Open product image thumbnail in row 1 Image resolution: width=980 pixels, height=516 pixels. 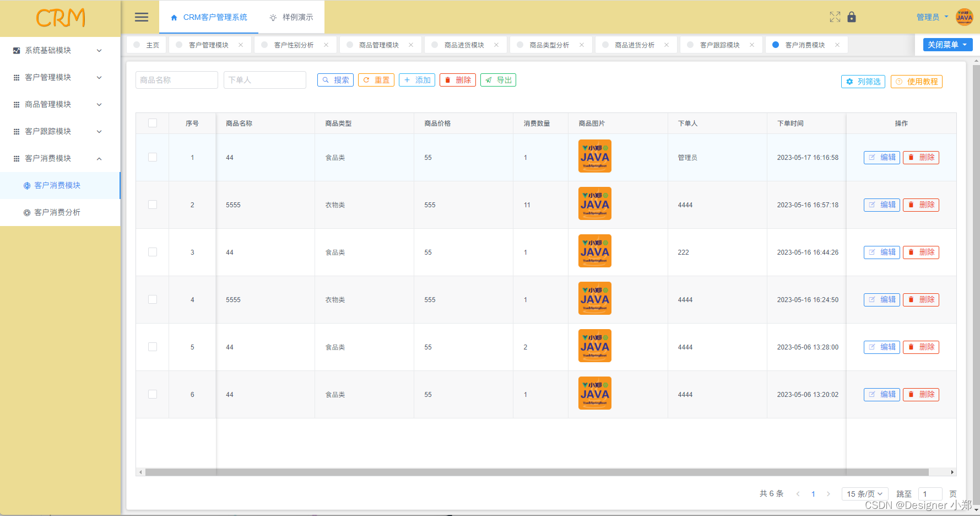tap(595, 156)
